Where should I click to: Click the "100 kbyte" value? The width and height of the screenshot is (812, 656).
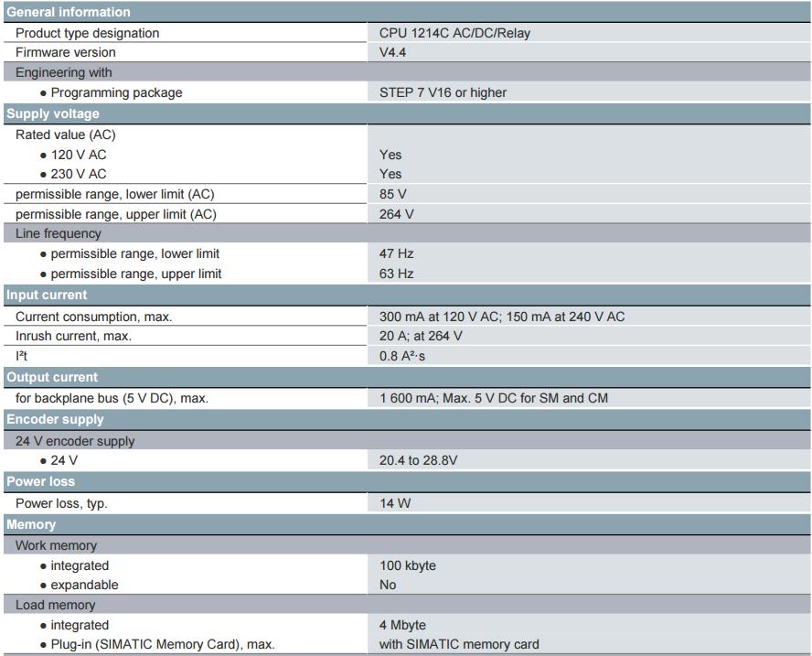pos(408,565)
